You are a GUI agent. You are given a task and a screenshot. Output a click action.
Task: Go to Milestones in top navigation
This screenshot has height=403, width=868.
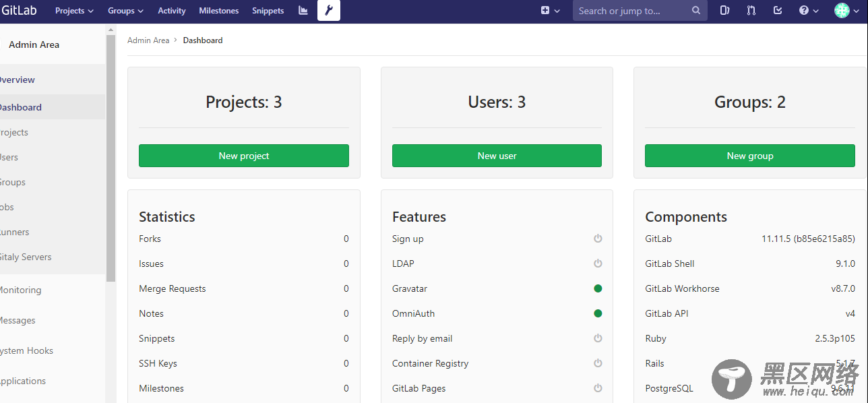[x=219, y=11]
